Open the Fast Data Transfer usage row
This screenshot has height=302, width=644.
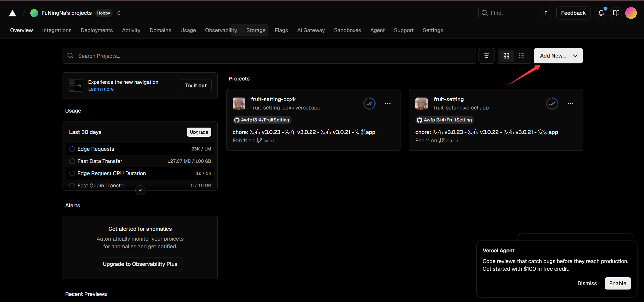coord(140,161)
